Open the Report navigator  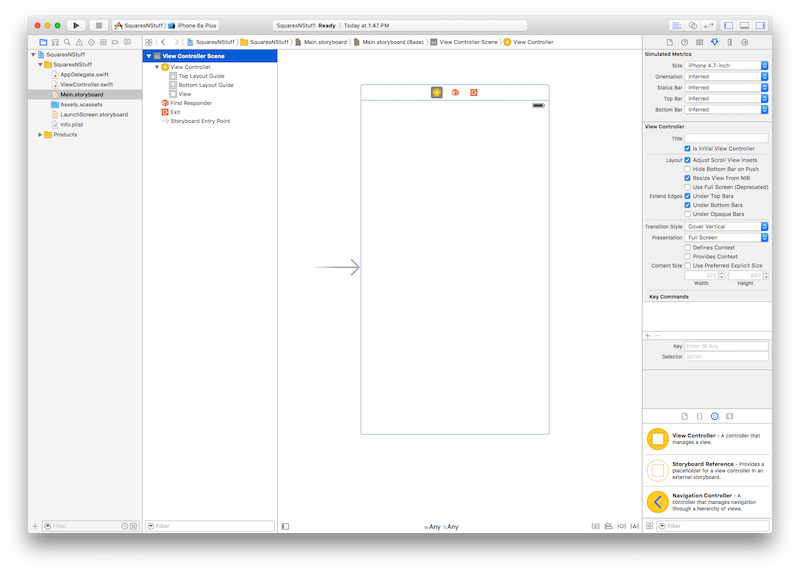pos(127,42)
